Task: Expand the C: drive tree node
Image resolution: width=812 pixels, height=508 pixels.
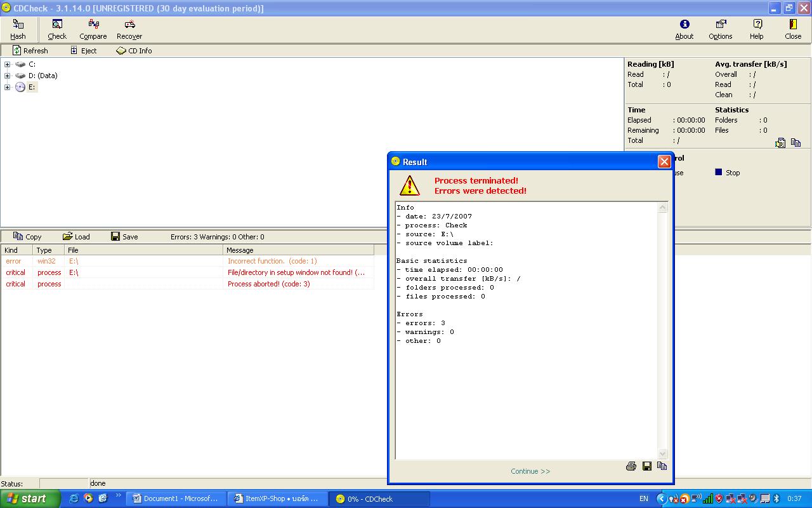Action: (7, 64)
